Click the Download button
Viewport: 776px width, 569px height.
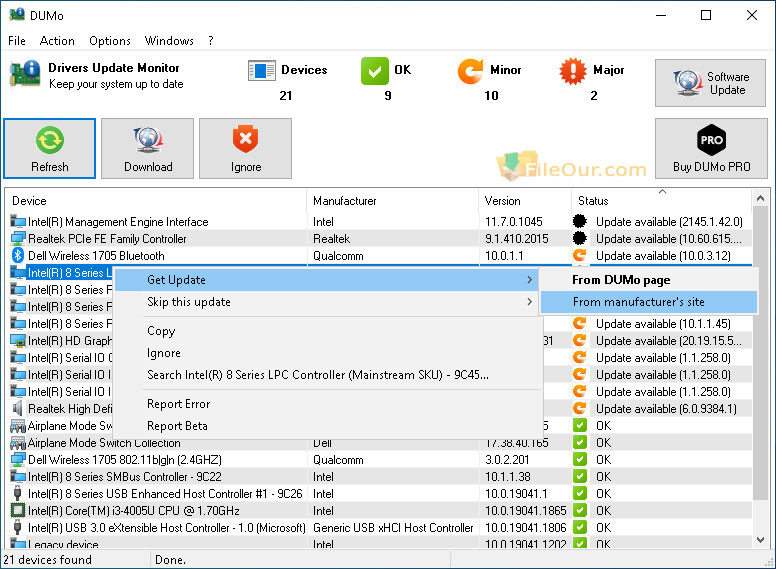point(147,148)
